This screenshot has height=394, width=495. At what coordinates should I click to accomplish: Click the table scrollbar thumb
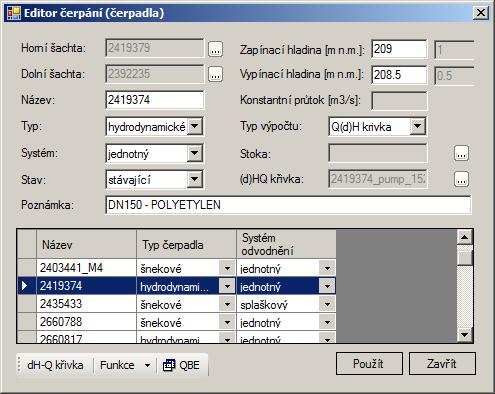pyautogui.click(x=465, y=257)
